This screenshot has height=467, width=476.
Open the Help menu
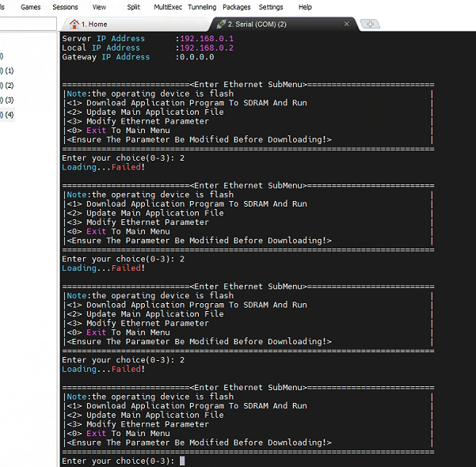point(305,7)
